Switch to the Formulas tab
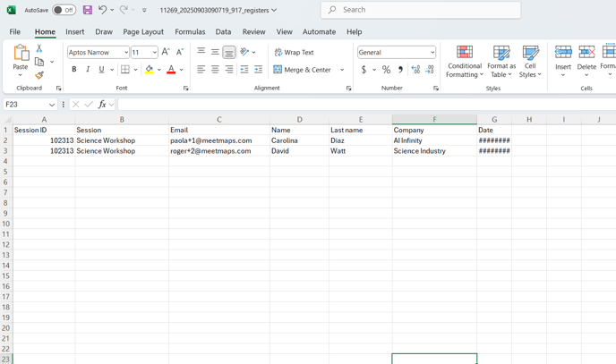 (x=190, y=32)
